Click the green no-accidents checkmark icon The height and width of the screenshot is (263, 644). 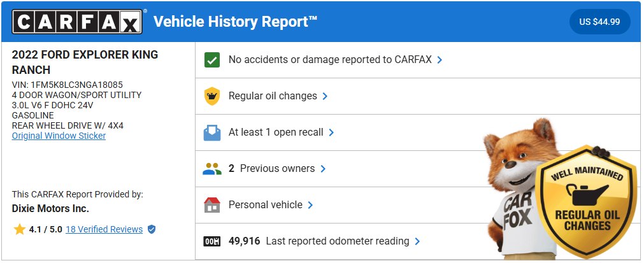(211, 60)
